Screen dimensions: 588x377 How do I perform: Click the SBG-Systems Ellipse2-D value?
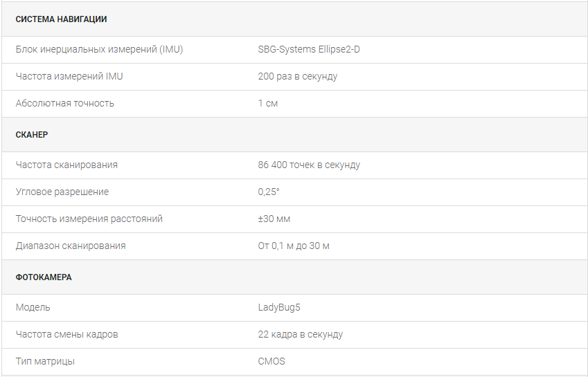click(x=309, y=50)
